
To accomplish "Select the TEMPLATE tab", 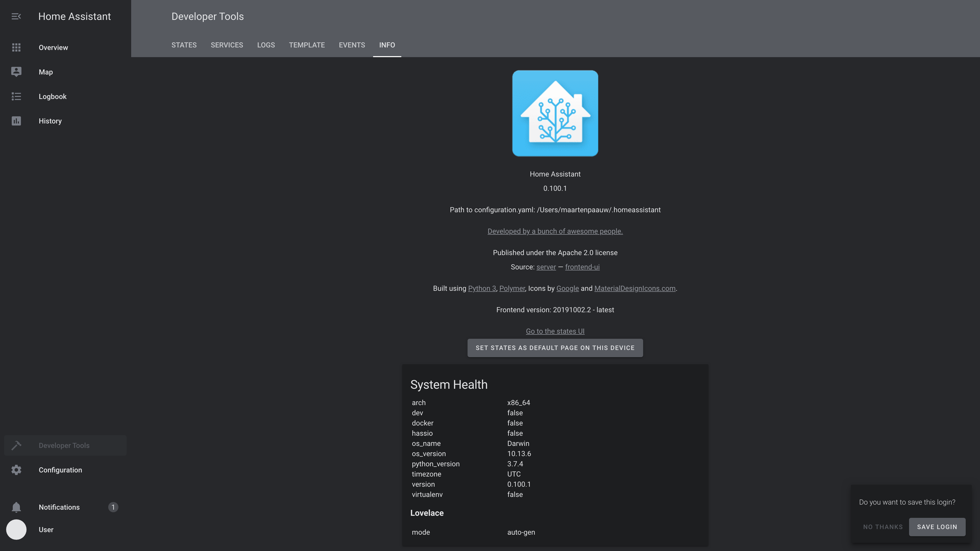I will pos(307,45).
